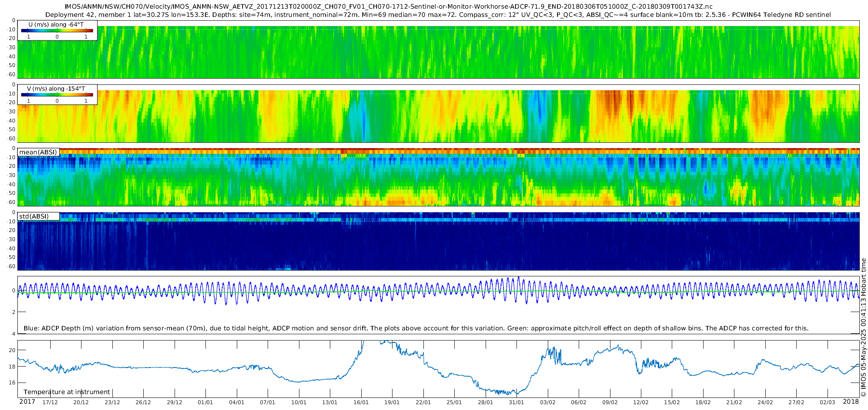Click the 'Temperature at instrument' label

(x=67, y=392)
